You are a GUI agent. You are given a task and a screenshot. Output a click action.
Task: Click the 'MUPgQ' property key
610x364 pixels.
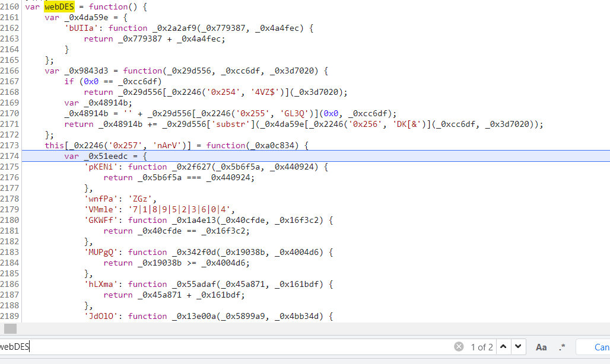point(101,252)
